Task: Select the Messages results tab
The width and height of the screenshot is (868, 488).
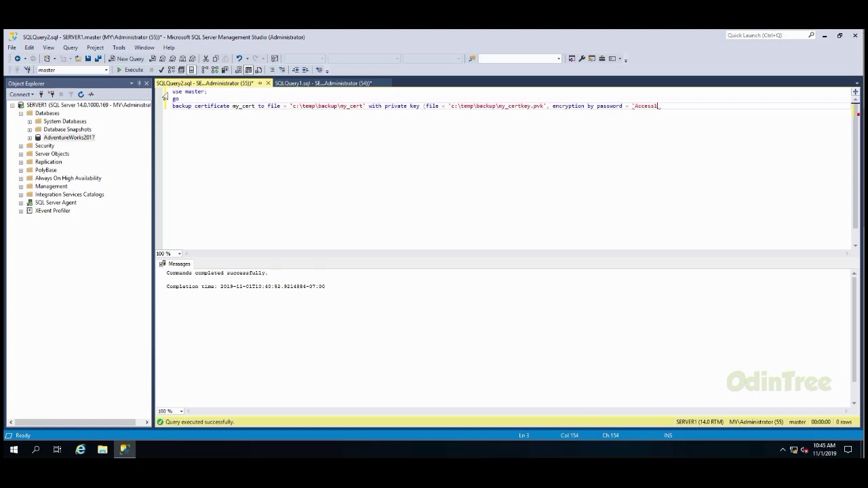Action: 175,264
